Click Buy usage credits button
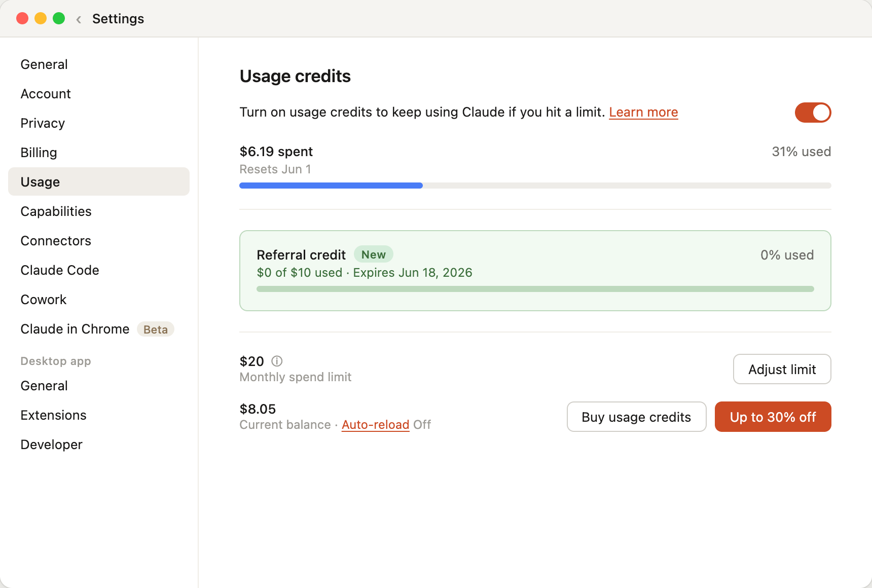The image size is (872, 588). [x=636, y=417]
